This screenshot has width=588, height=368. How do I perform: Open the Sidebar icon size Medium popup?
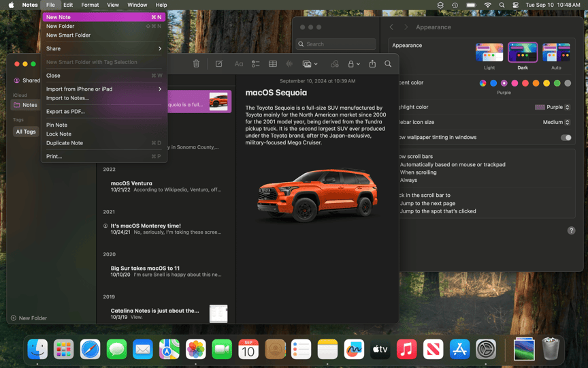coord(557,122)
